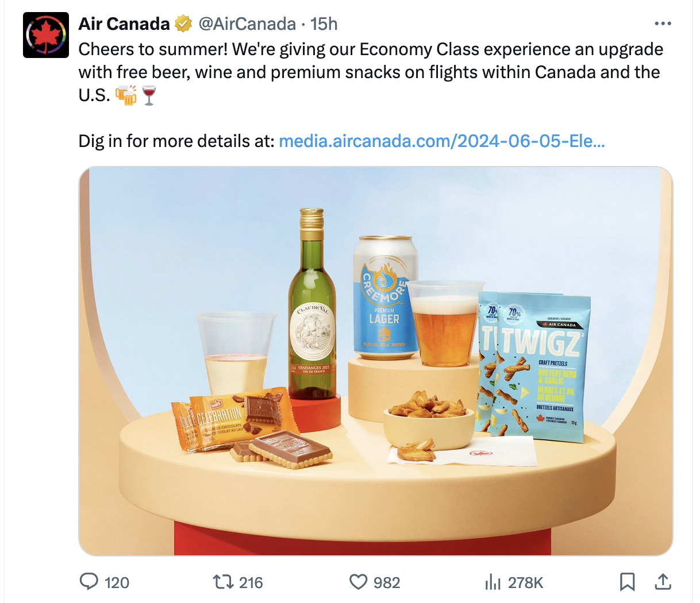
Task: Open view analytics bar chart icon
Action: 493,582
